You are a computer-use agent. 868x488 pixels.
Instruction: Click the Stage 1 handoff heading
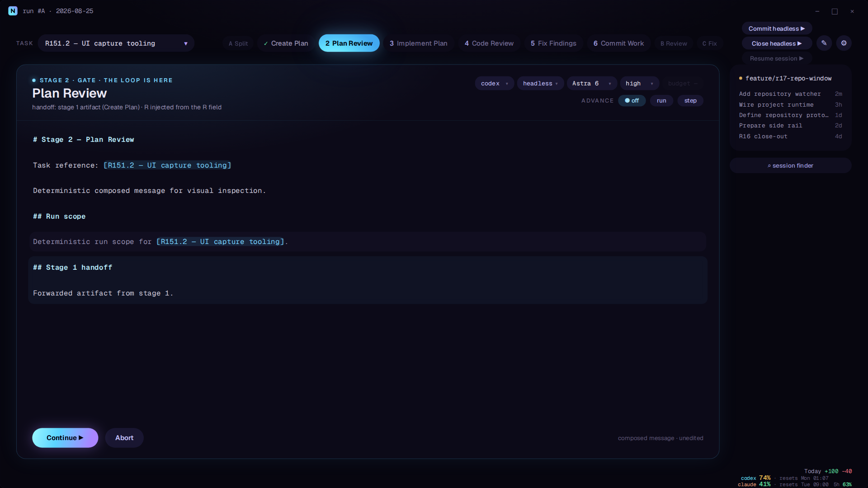tap(73, 267)
